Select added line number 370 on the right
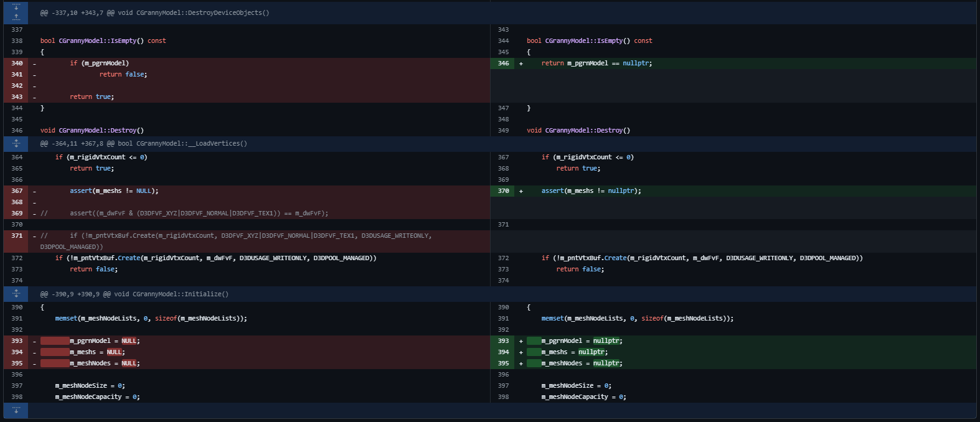The height and width of the screenshot is (422, 980). pos(503,191)
